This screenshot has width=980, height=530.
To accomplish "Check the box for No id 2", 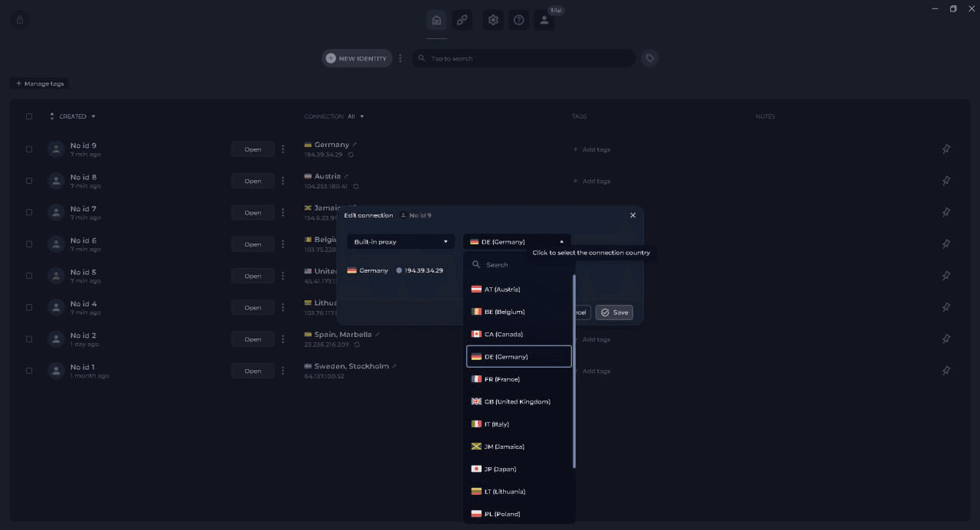I will 29,339.
